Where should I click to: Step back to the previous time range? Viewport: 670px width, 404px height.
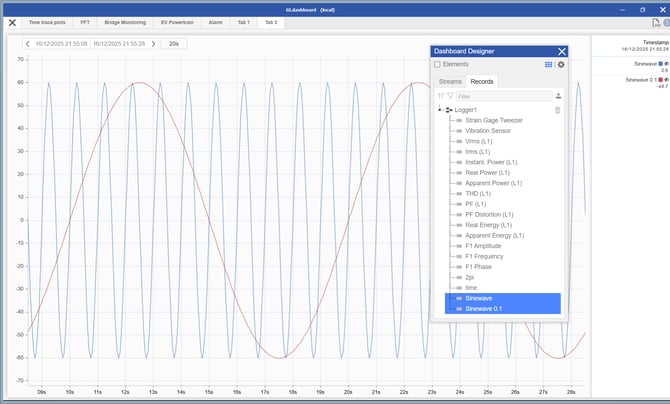pyautogui.click(x=28, y=44)
